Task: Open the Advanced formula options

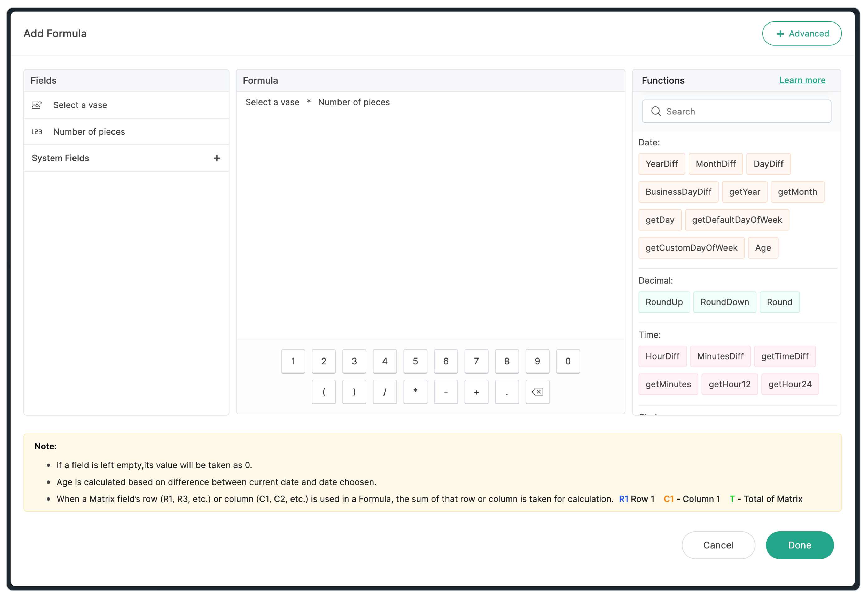Action: [x=801, y=34]
